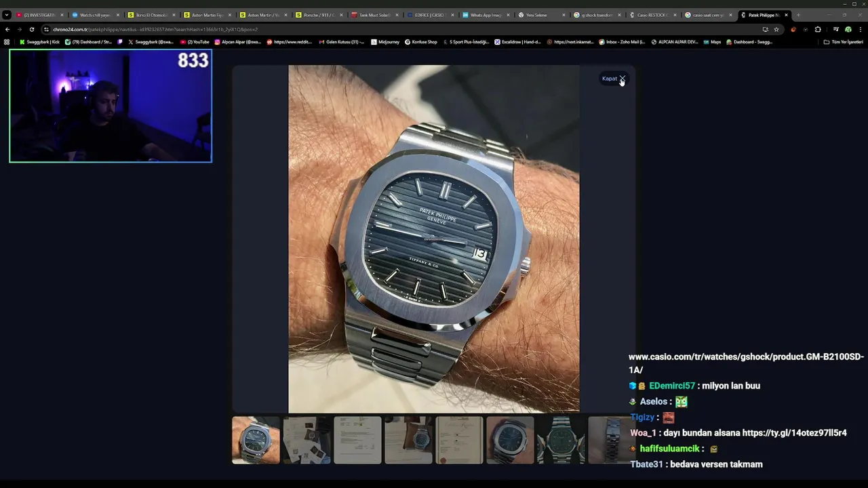Click the casio.com GM-B2100SD-1A link in chat
Viewport: 868px width, 488px height.
pos(746,363)
